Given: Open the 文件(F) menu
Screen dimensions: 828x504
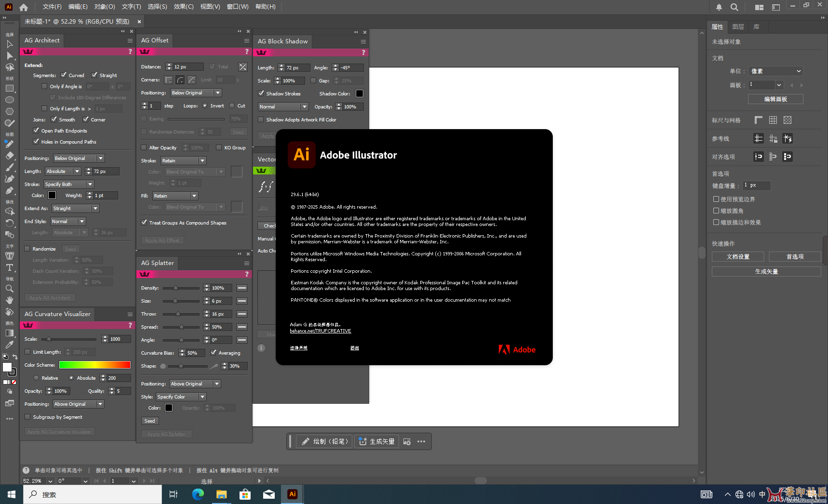Looking at the screenshot, I should (52, 7).
